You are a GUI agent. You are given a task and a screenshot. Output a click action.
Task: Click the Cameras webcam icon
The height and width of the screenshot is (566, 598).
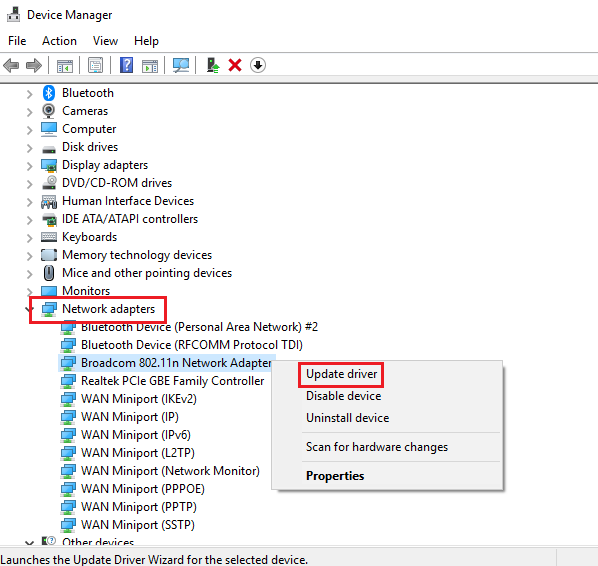[x=48, y=111]
